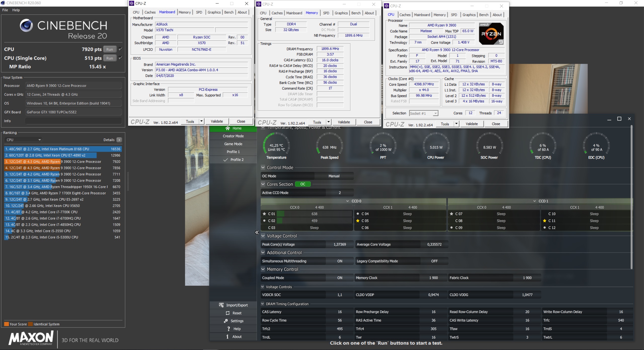Click the Temperature gauge dial
The height and width of the screenshot is (350, 644).
pyautogui.click(x=276, y=144)
